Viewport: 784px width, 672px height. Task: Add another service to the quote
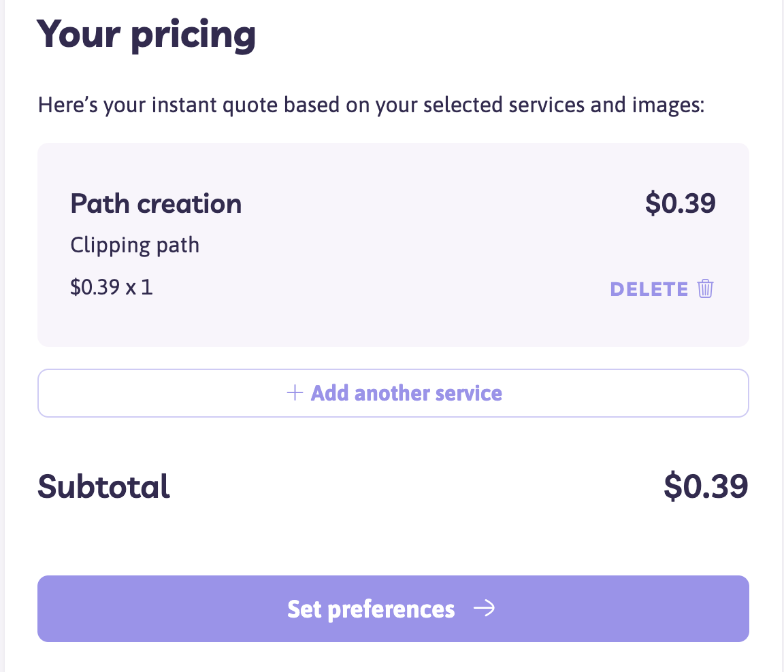(393, 393)
